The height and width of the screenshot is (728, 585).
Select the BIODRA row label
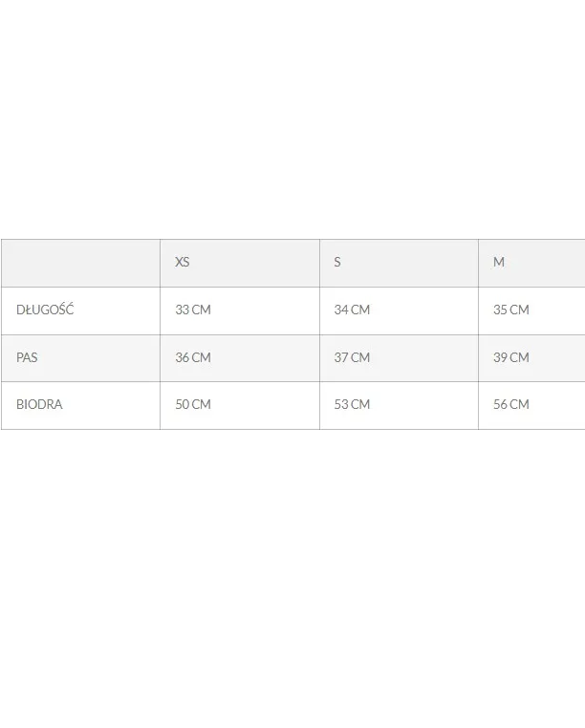coord(39,404)
